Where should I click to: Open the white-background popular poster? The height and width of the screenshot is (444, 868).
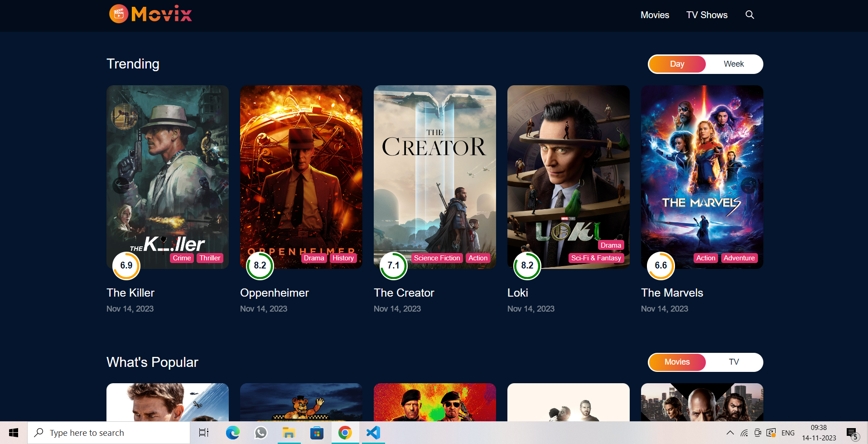[x=569, y=402]
